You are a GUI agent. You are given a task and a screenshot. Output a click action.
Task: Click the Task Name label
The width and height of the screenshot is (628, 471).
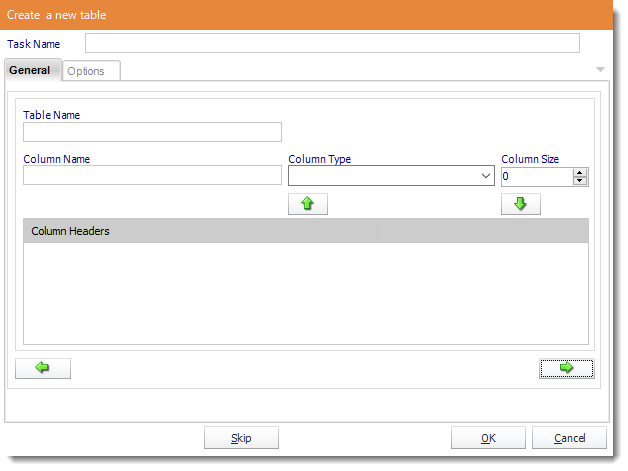[x=34, y=44]
